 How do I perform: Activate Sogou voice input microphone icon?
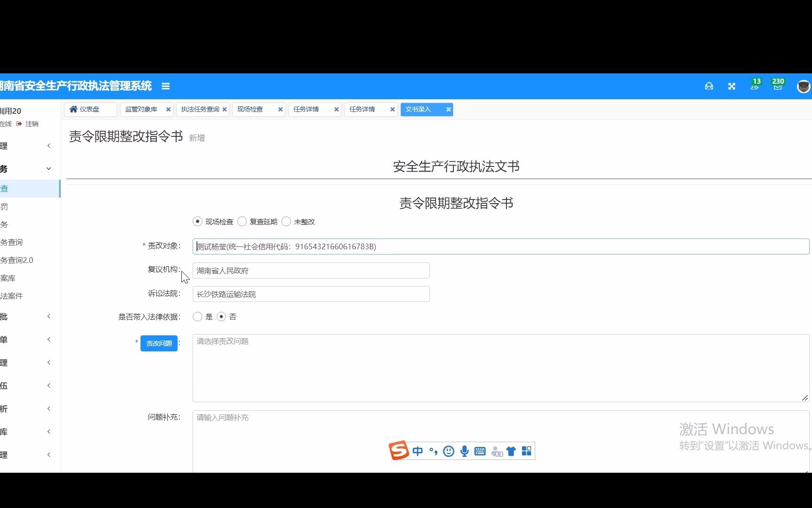[464, 452]
